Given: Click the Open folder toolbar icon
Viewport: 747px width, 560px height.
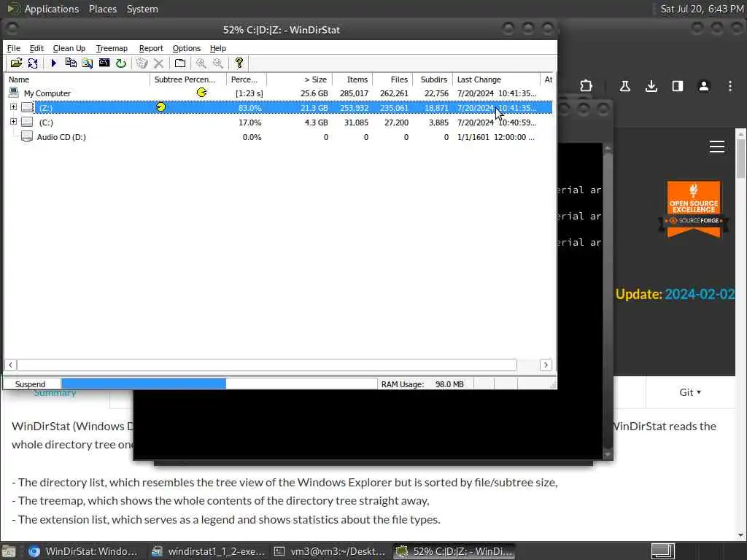Looking at the screenshot, I should (x=16, y=63).
